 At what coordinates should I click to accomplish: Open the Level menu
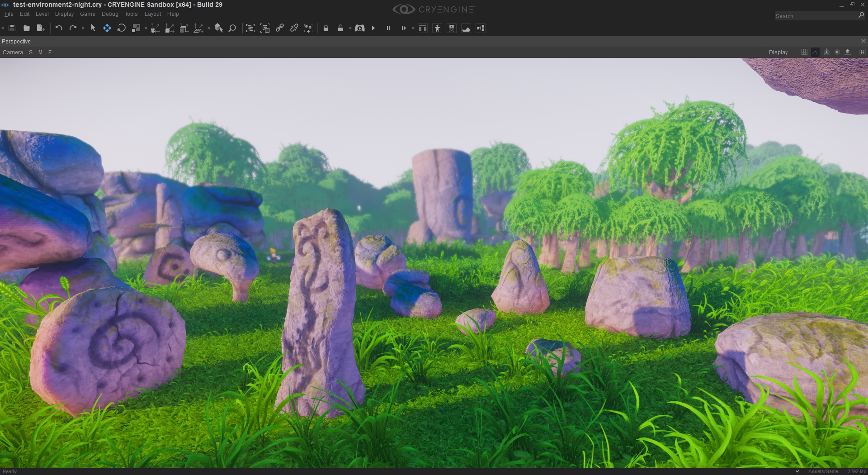coord(42,14)
